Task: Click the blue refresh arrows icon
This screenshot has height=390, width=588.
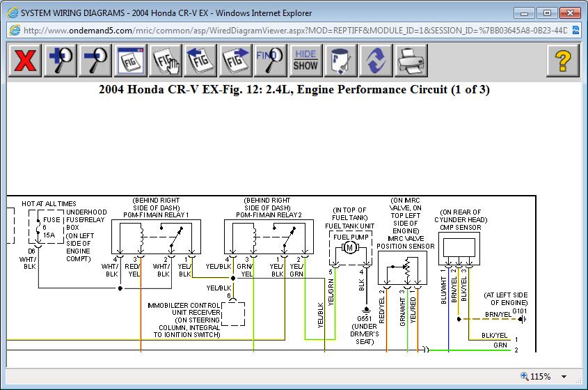Action: point(376,61)
